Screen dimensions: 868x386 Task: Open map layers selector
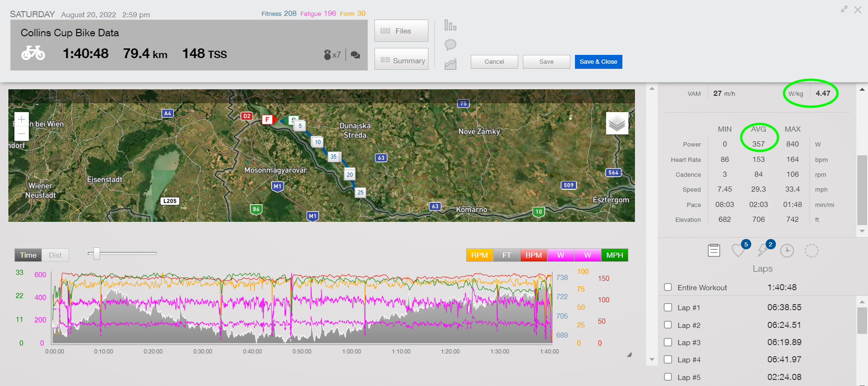coord(617,123)
